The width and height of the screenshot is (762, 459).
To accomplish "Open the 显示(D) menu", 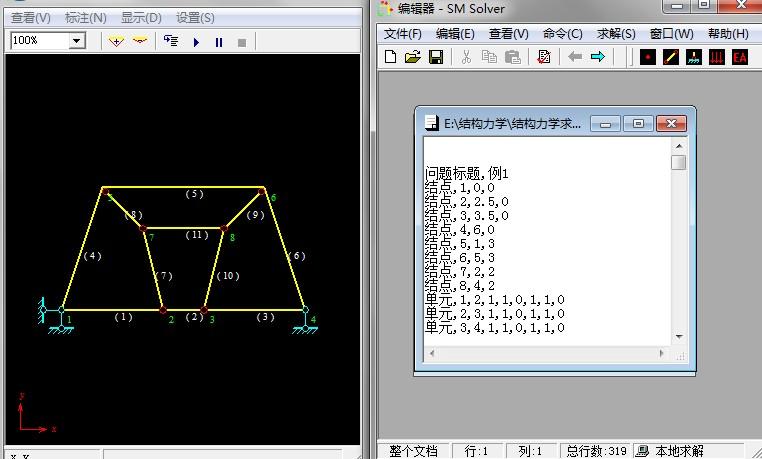I will click(141, 18).
